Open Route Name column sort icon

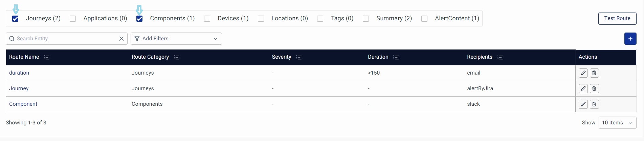(47, 57)
